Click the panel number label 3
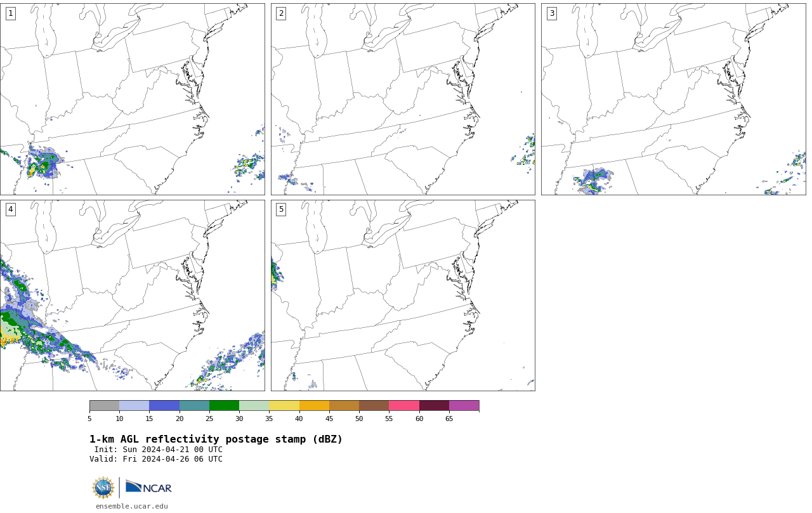Viewport: 812px width, 513px height. tap(551, 13)
